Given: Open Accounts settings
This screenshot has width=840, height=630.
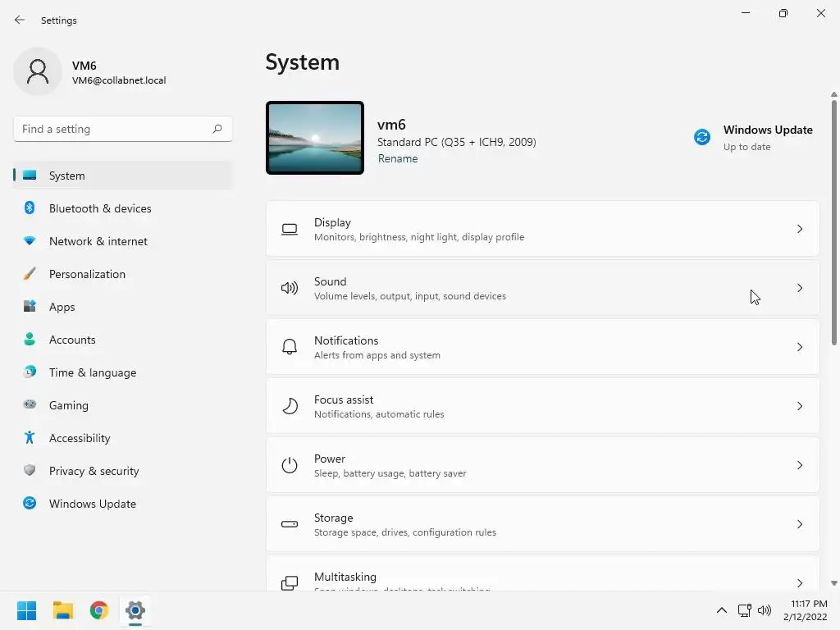Looking at the screenshot, I should click(x=123, y=339).
